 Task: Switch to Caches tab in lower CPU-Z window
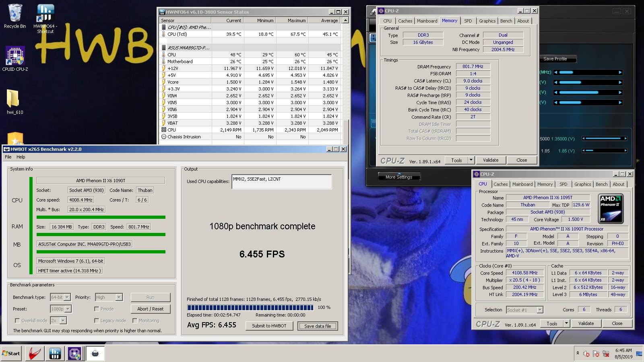(x=500, y=184)
